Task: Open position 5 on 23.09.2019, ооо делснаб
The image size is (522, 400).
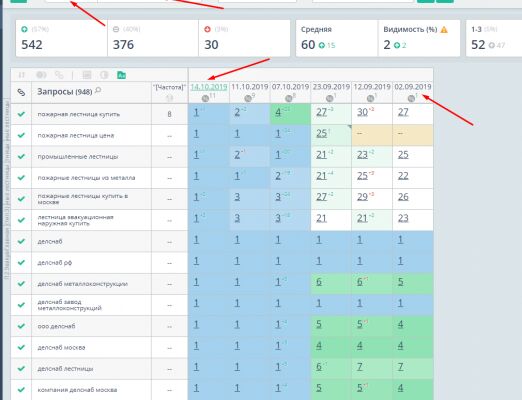Action: (x=319, y=324)
